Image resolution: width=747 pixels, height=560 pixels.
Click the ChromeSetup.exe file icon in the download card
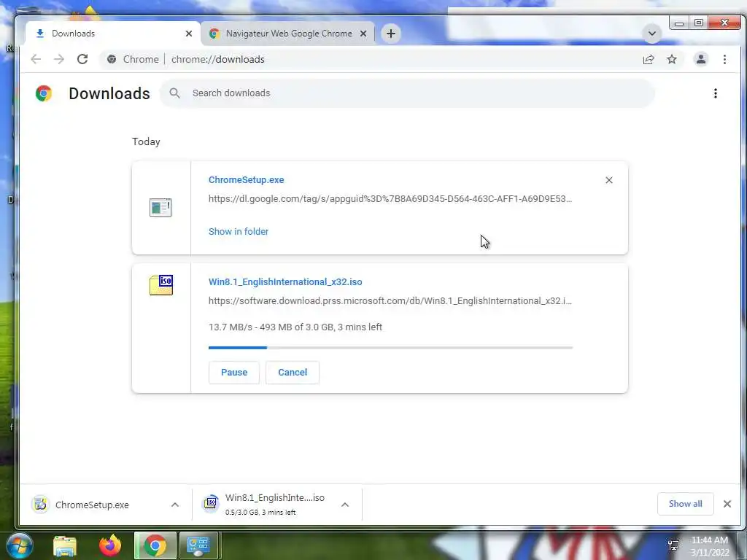click(x=160, y=208)
